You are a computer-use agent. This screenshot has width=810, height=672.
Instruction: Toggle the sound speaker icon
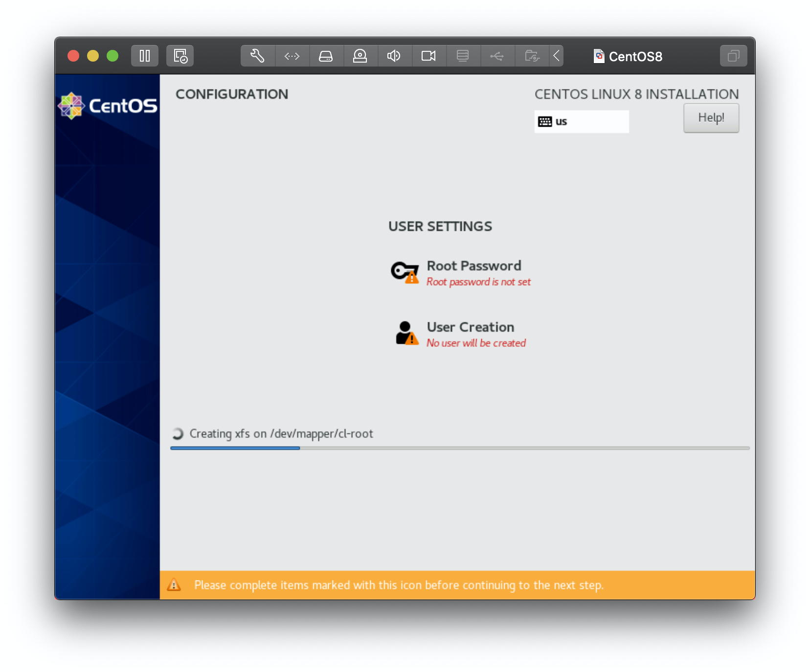pyautogui.click(x=394, y=56)
